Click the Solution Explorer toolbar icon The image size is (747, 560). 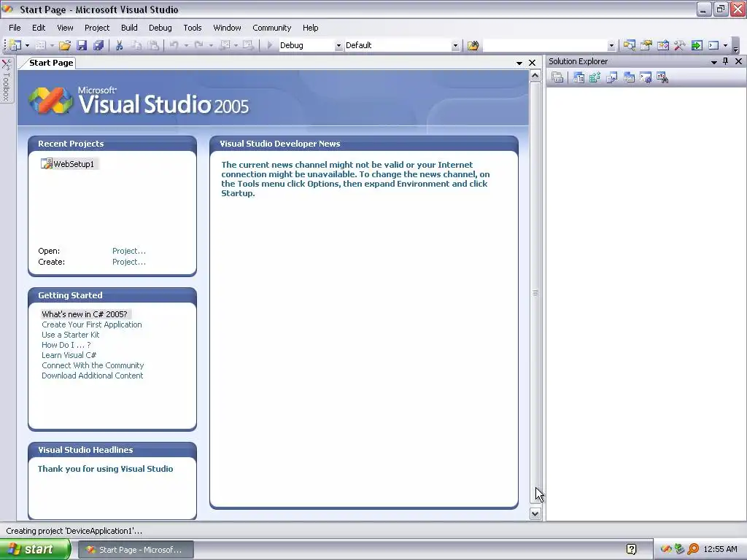(x=630, y=45)
